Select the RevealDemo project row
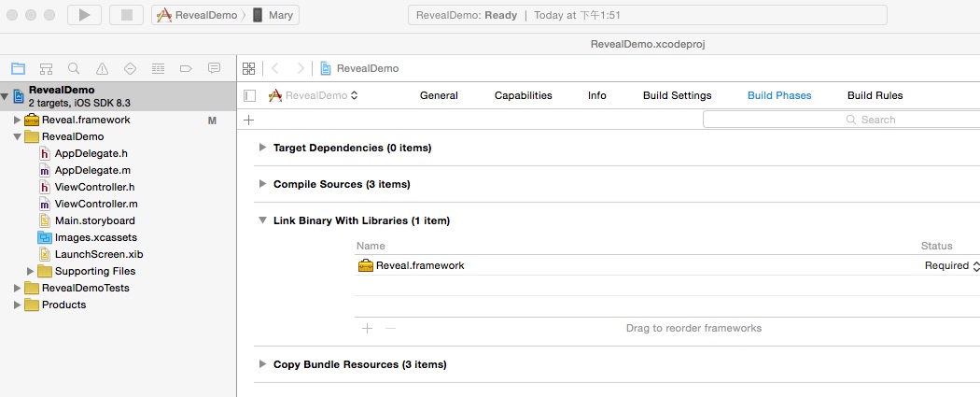This screenshot has height=397, width=980. 119,96
